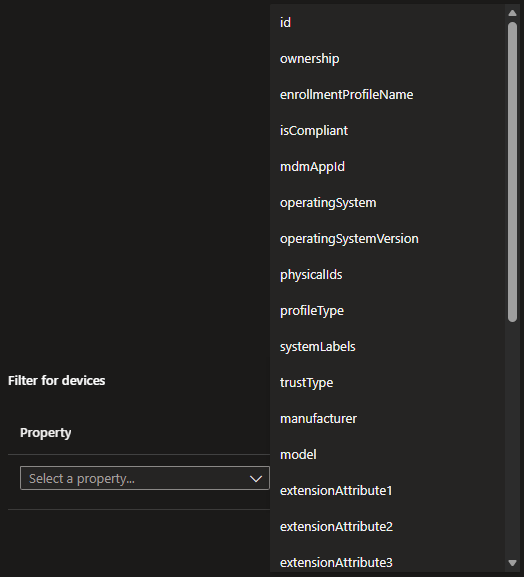Select enrollmentProfileName option
This screenshot has width=524, height=577.
click(387, 95)
